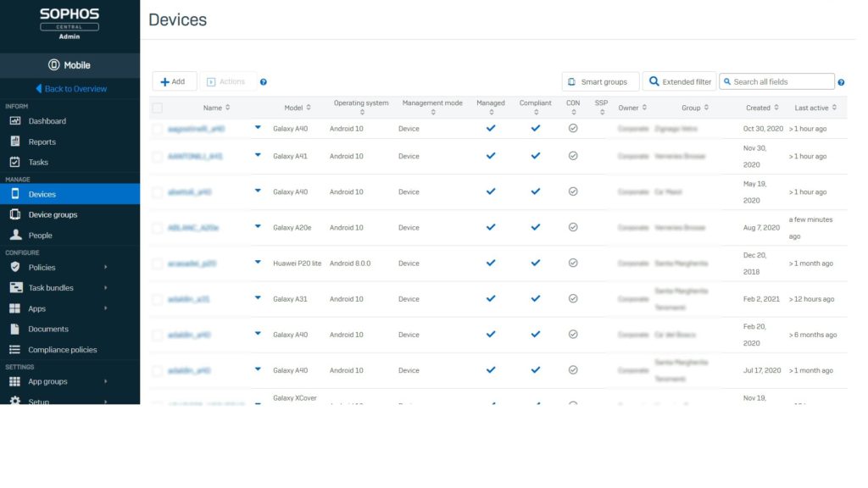Open the Extended filter
Viewport: 868px width, 488px height.
pos(679,81)
